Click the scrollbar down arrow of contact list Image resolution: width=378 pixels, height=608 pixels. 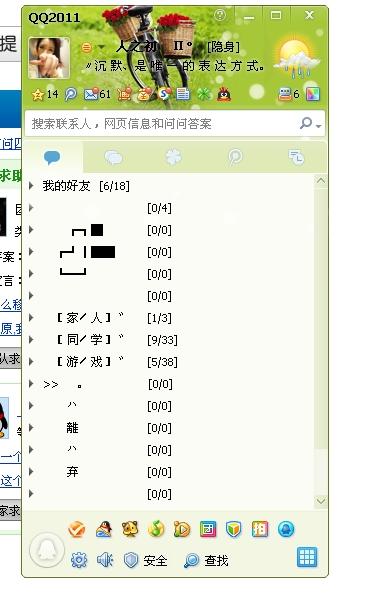(x=321, y=501)
